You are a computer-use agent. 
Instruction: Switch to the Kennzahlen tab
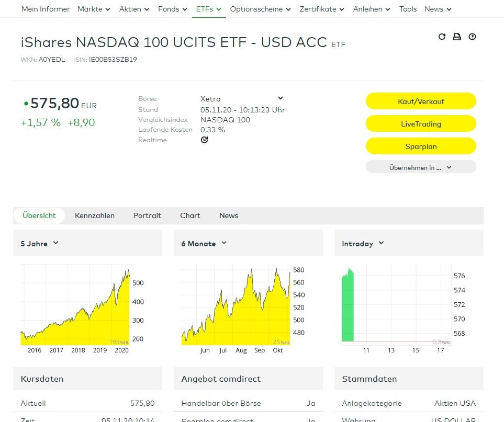(x=95, y=215)
